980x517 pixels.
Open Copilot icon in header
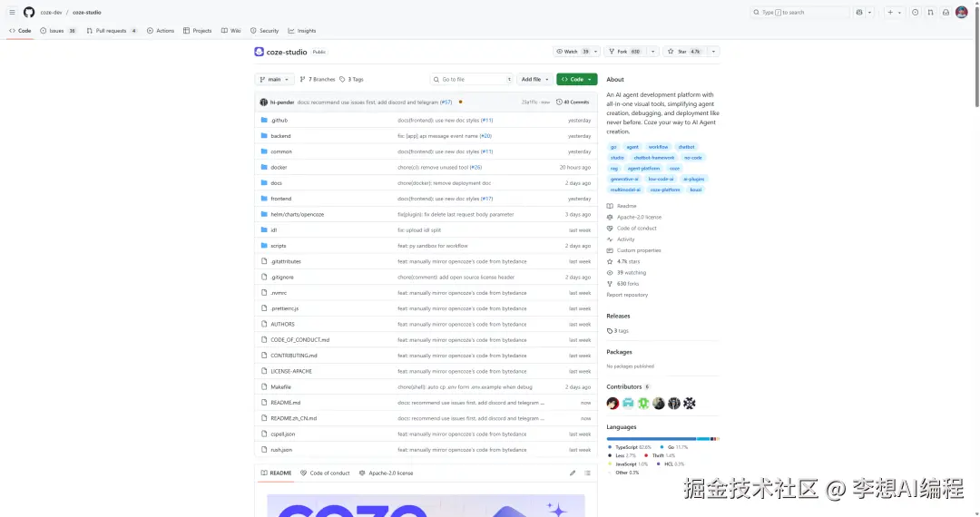tap(859, 12)
